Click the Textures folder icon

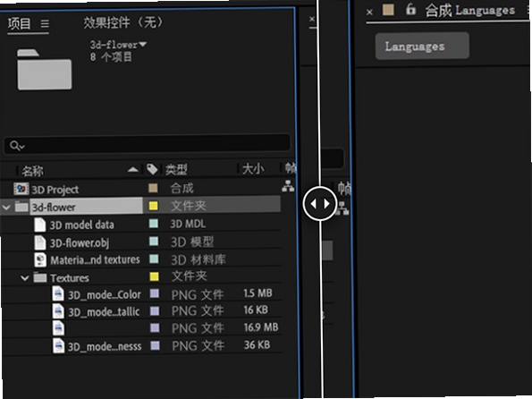40,277
